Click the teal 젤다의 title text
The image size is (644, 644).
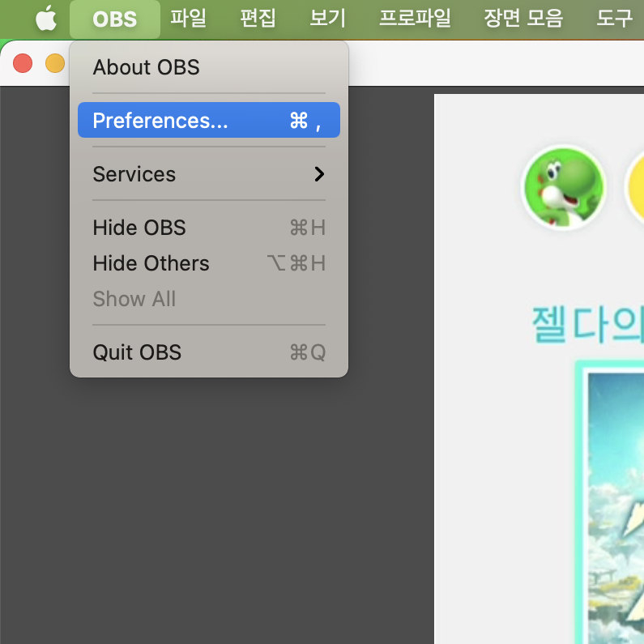(x=588, y=325)
